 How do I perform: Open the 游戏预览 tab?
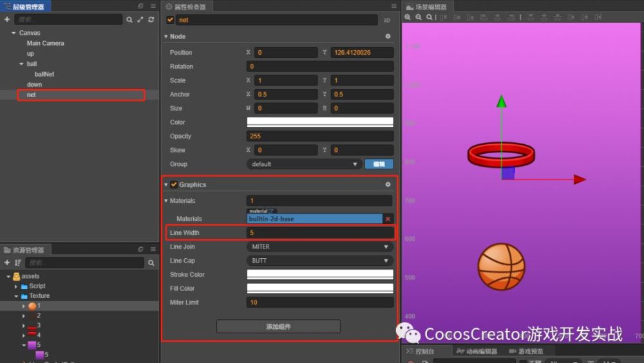526,351
